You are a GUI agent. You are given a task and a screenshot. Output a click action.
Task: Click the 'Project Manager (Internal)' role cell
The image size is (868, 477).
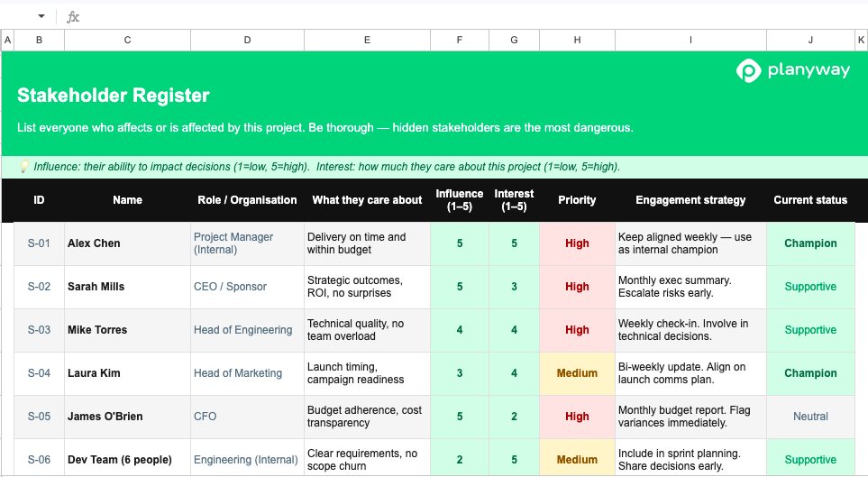coord(248,243)
